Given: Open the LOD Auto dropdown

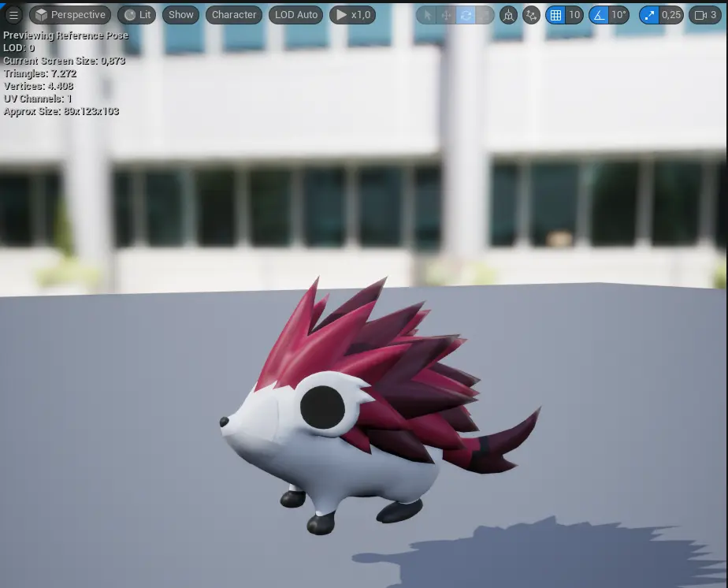Looking at the screenshot, I should point(295,15).
